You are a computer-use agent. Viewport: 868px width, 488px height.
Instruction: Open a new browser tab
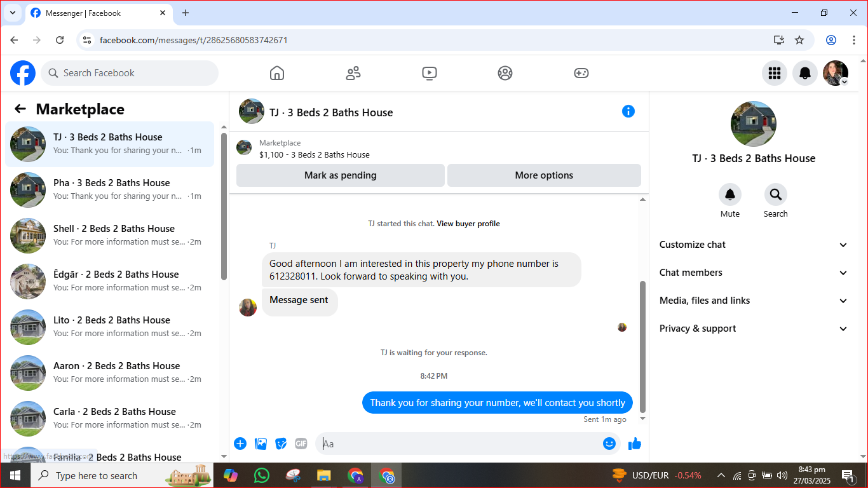(186, 13)
